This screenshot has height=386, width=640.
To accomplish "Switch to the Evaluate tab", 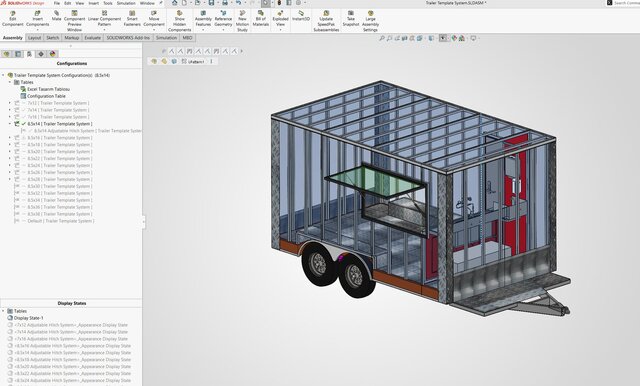I will [92, 38].
